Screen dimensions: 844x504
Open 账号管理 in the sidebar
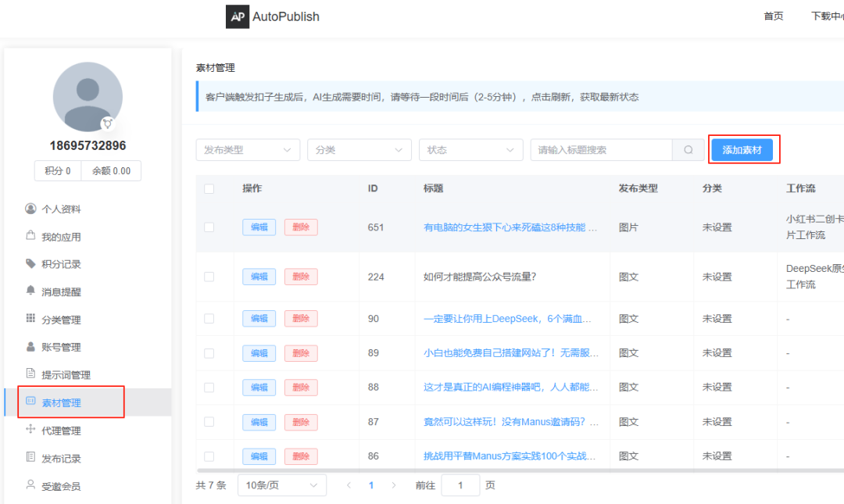[x=62, y=347]
